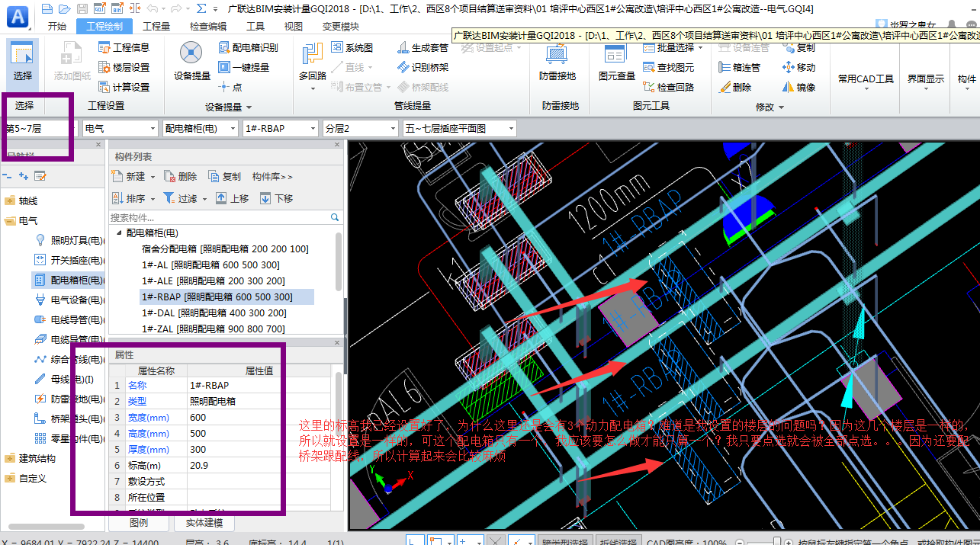Viewport: 980px width, 545px height.
Task: Open the floor dropdown 第5~7层
Action: point(40,128)
